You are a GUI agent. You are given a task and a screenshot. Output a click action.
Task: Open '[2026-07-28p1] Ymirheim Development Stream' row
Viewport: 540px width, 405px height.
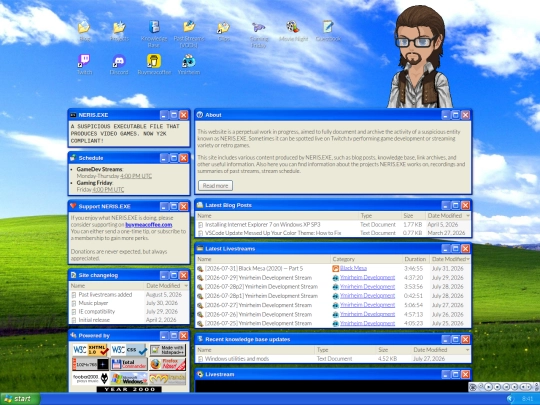tap(261, 296)
